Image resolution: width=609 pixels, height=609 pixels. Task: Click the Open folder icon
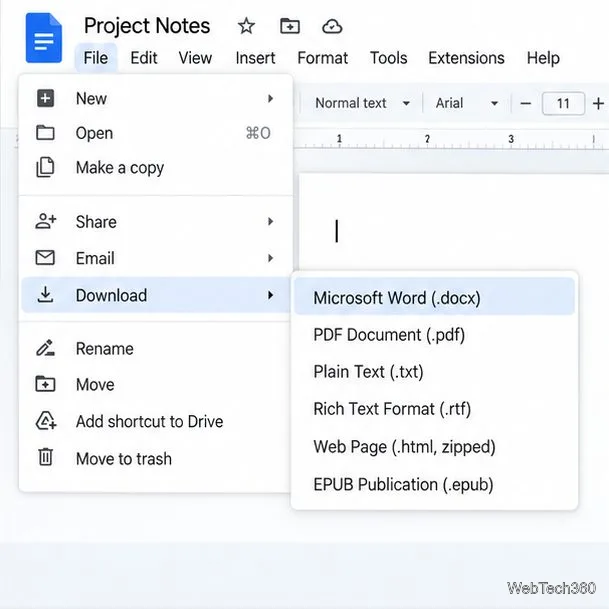pos(45,132)
